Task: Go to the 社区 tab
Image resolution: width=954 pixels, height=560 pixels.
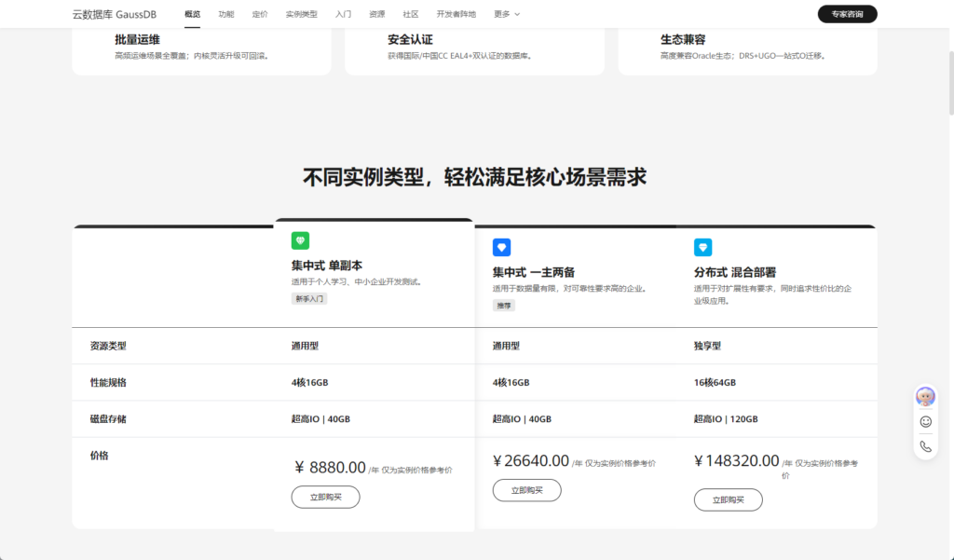Action: pyautogui.click(x=411, y=14)
